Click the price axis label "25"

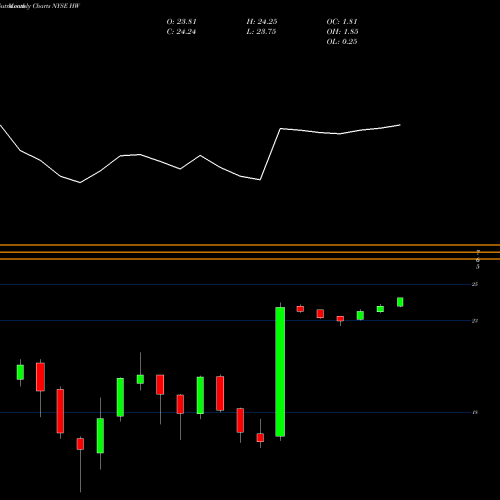click(475, 284)
